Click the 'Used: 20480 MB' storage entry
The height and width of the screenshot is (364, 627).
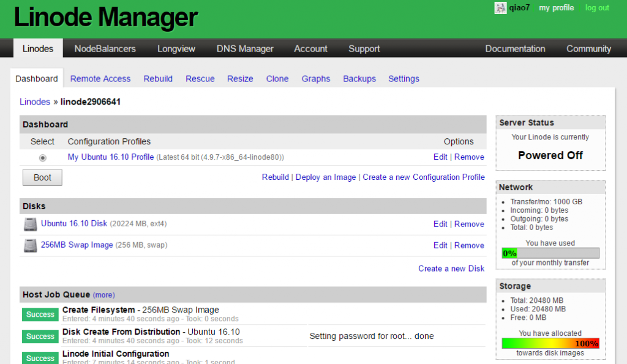(x=538, y=309)
